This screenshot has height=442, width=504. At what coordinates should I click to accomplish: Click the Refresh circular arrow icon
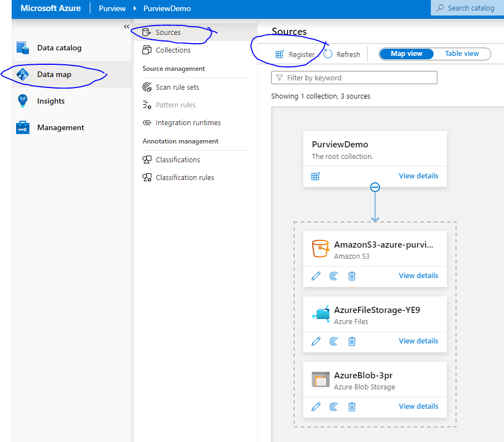click(x=328, y=54)
